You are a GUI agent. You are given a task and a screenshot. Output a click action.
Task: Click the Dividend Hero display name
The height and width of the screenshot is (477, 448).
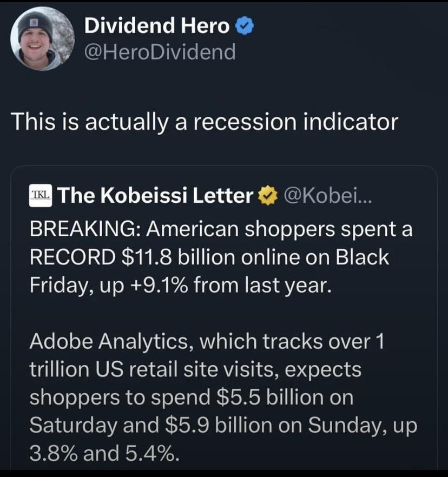coord(157,25)
